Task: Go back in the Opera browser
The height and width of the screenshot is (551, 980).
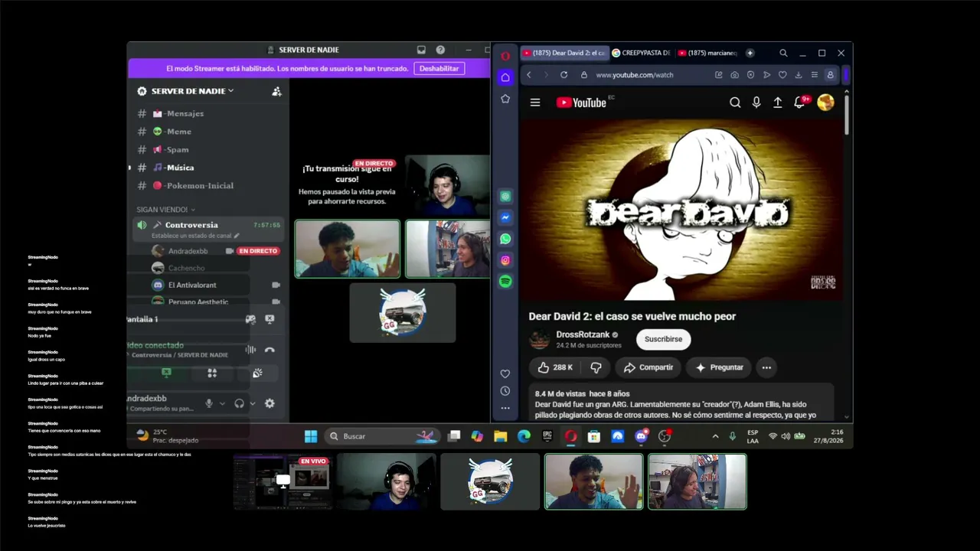Action: 529,75
